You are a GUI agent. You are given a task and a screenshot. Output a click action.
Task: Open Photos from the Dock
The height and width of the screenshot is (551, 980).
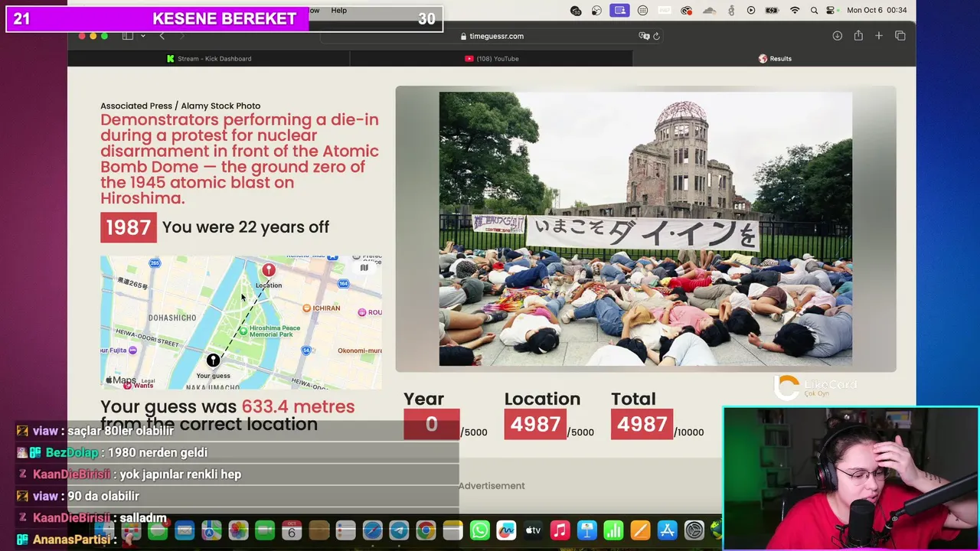click(x=238, y=530)
